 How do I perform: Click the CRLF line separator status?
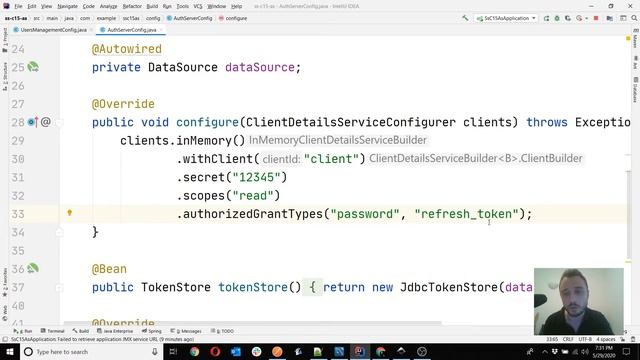coord(568,339)
